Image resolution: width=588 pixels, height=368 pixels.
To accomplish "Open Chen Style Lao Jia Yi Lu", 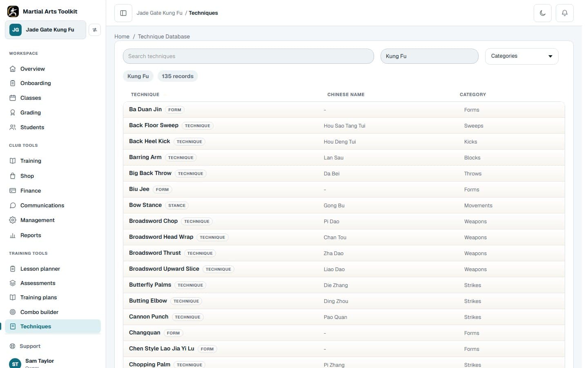I will click(344, 349).
